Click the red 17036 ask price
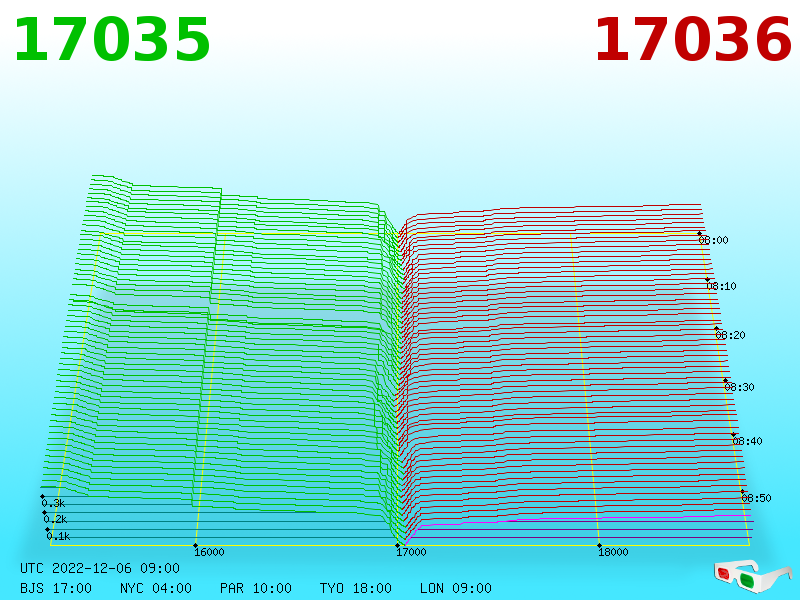Screen dimensions: 800x600 [x=692, y=40]
